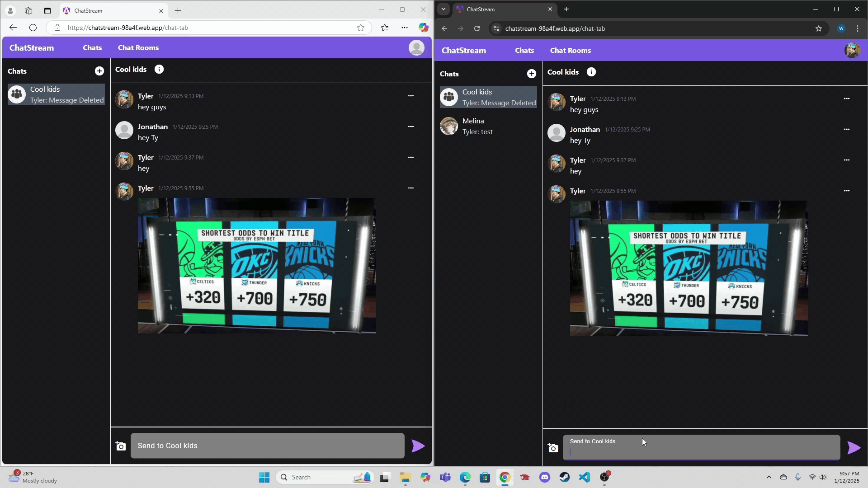The image size is (868, 488).
Task: Open options for Tyler's image message in Chrome
Action: [847, 191]
